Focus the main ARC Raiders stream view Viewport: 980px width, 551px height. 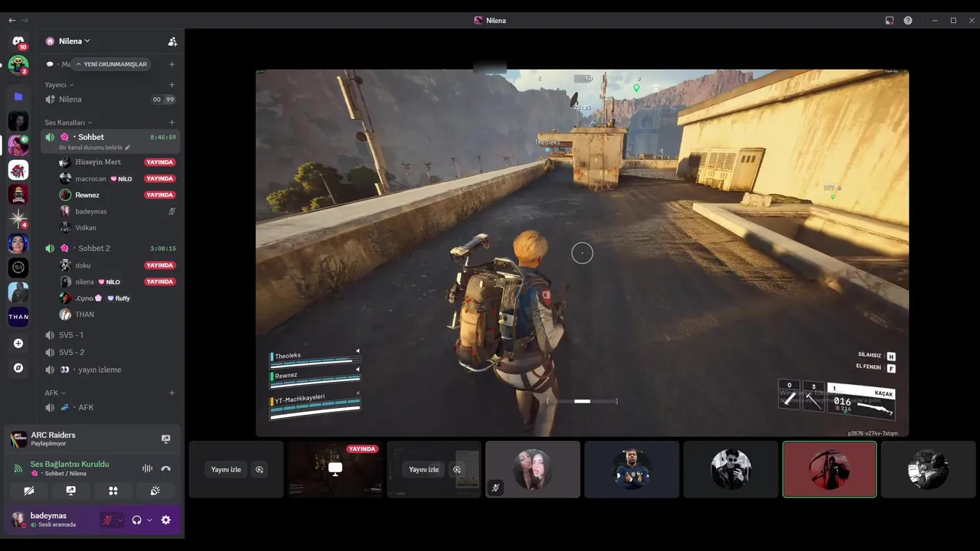coord(582,253)
